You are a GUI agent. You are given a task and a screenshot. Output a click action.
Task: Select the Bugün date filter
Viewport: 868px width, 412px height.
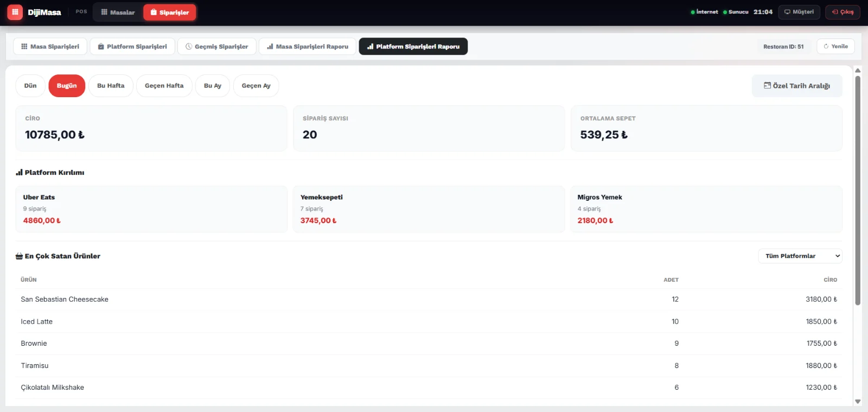click(x=67, y=86)
